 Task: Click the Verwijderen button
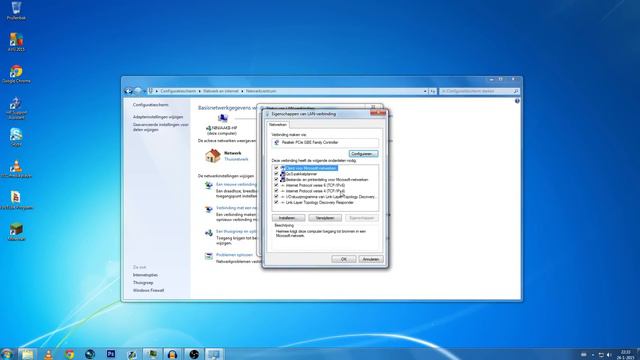pyautogui.click(x=325, y=218)
